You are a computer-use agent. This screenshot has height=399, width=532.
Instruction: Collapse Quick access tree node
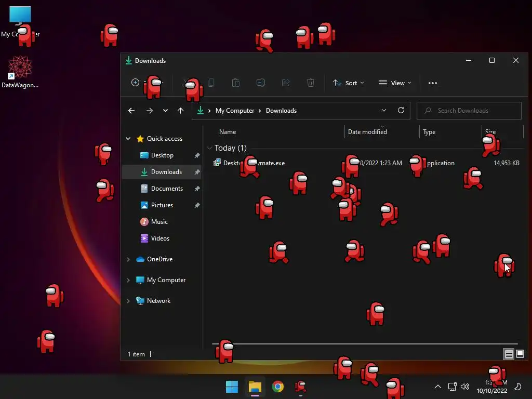[x=128, y=138]
